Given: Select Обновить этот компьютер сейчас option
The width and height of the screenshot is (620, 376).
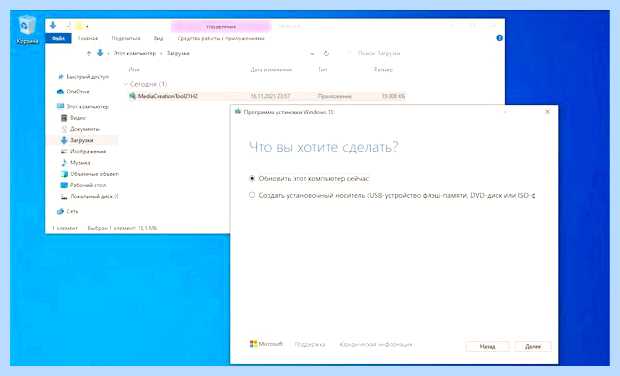Looking at the screenshot, I should (x=310, y=179).
